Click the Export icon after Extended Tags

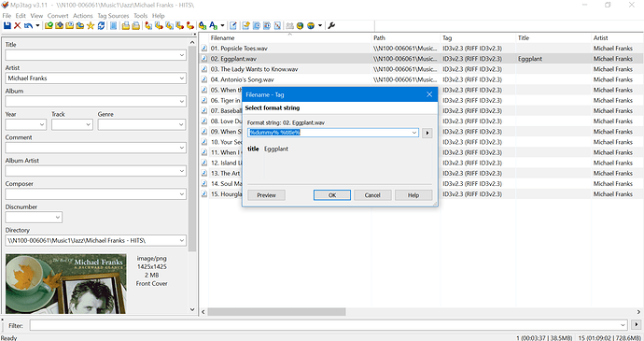(245, 25)
